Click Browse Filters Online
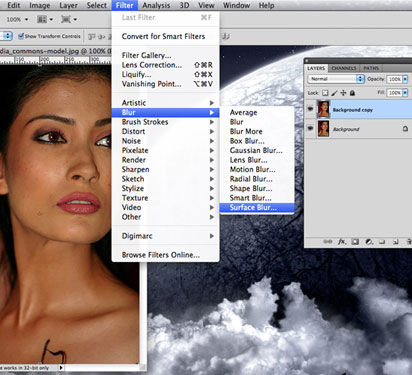The image size is (412, 375). [x=165, y=255]
